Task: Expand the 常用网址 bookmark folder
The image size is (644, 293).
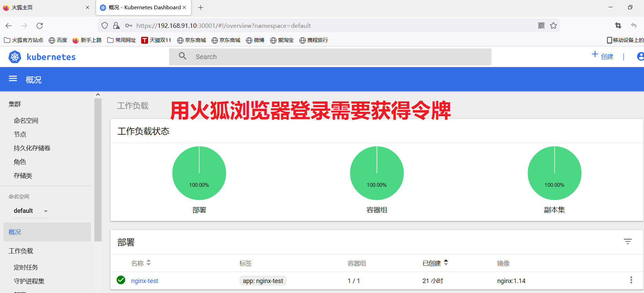Action: click(x=122, y=40)
